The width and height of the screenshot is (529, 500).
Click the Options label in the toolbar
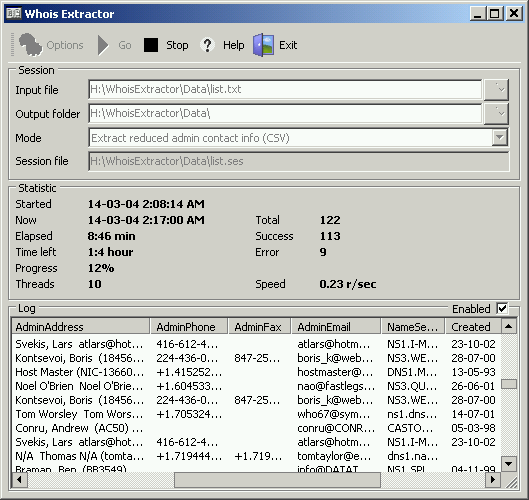(65, 45)
